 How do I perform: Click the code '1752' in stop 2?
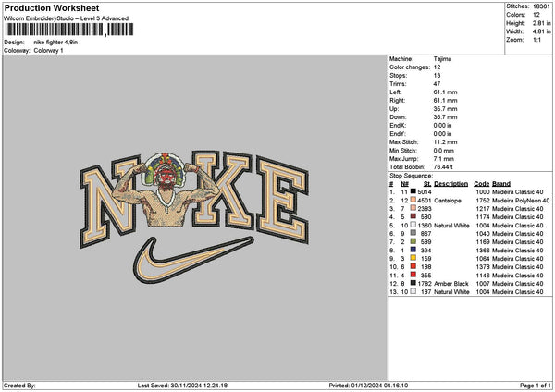(483, 201)
